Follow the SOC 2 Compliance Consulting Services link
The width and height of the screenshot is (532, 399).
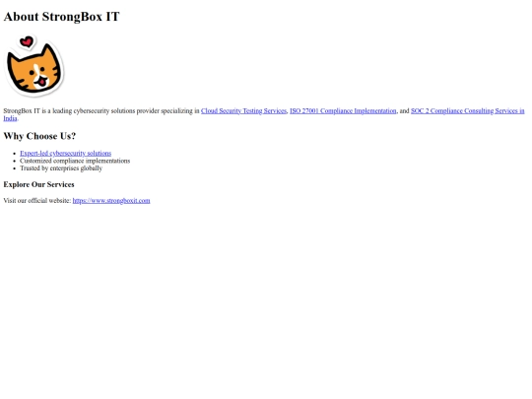(x=468, y=111)
